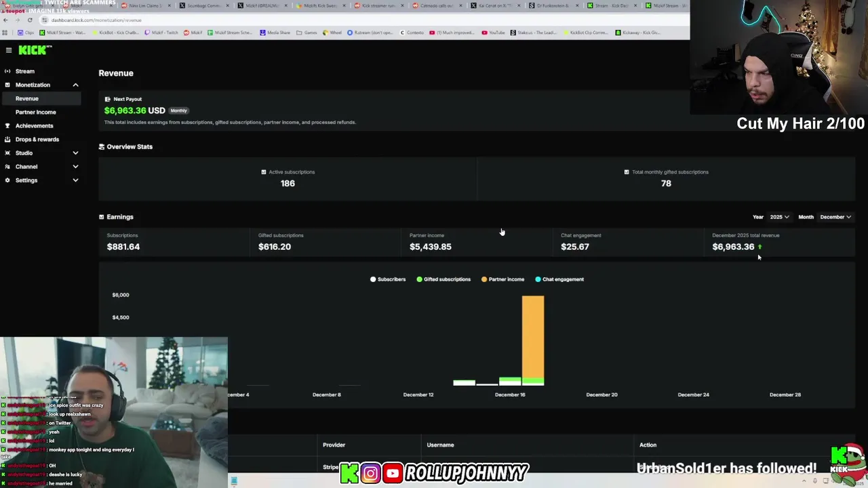Switch to the Kai Cenat on X tab

click(x=497, y=5)
